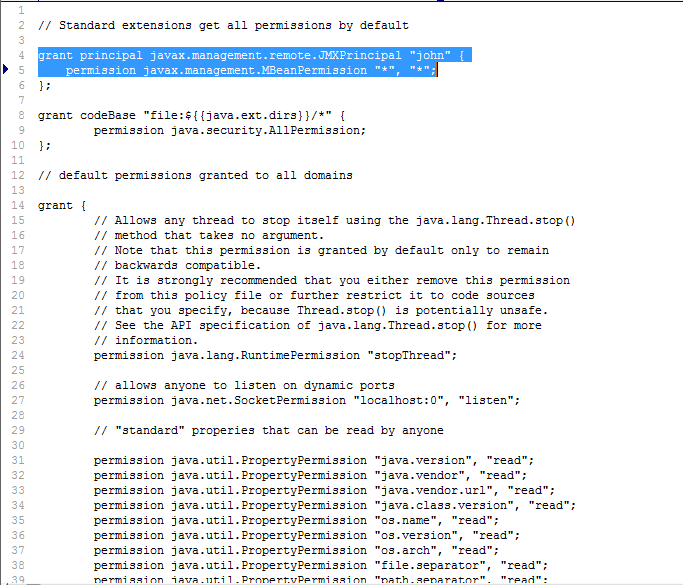Screen dimensions: 683x585
Task: Click the PropertyPermission "file.separator" line
Action: tap(321, 565)
